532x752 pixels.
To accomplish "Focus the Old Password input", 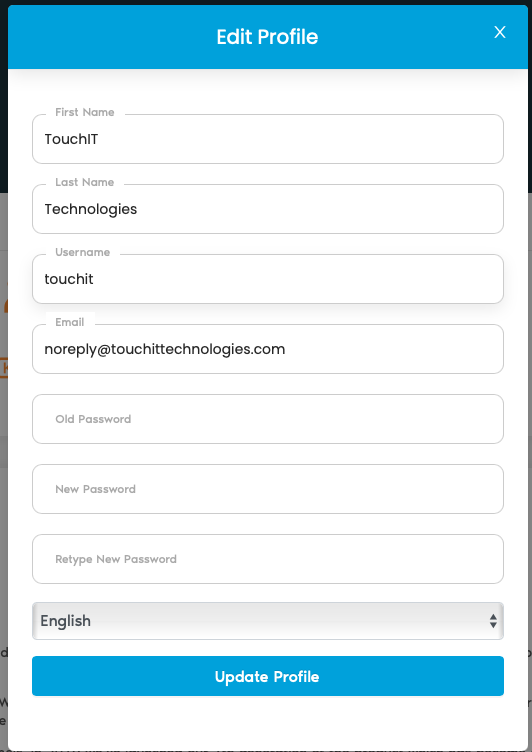I will coord(268,419).
